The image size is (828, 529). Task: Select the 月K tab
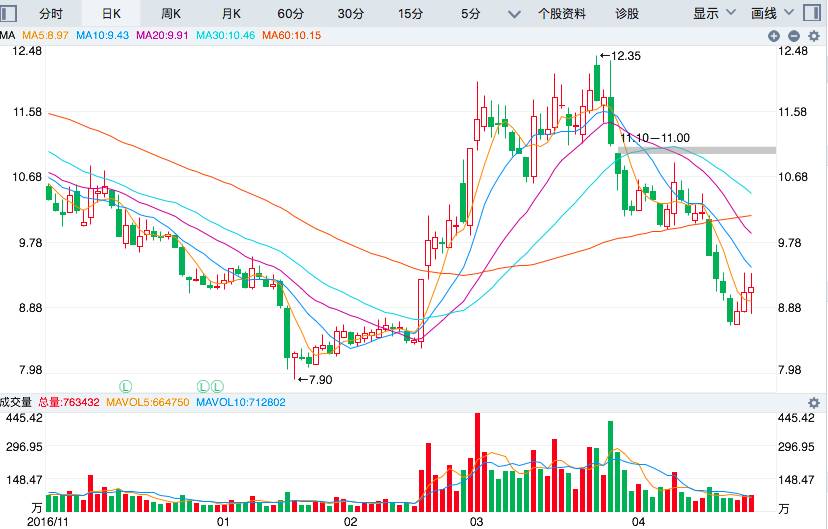click(231, 13)
